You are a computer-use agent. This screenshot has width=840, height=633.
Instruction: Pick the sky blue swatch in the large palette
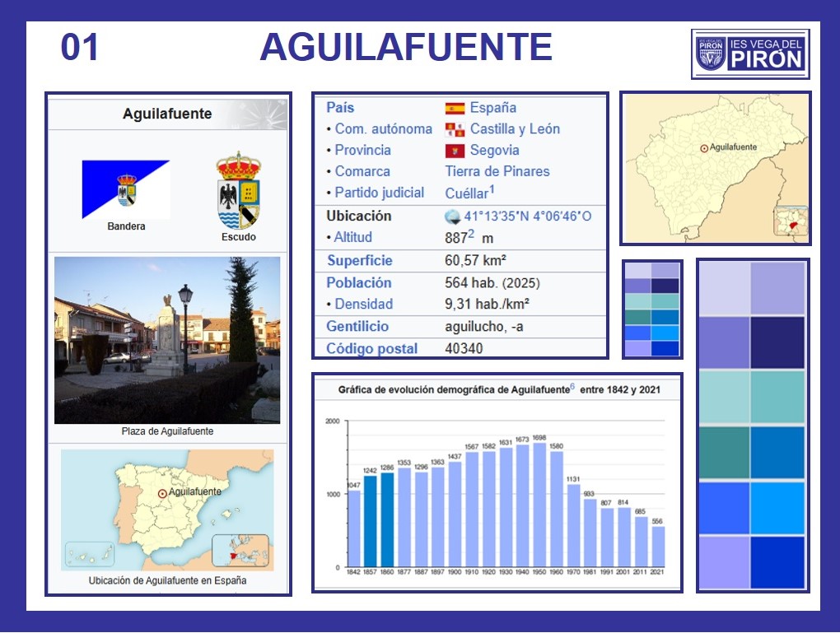tap(777, 508)
